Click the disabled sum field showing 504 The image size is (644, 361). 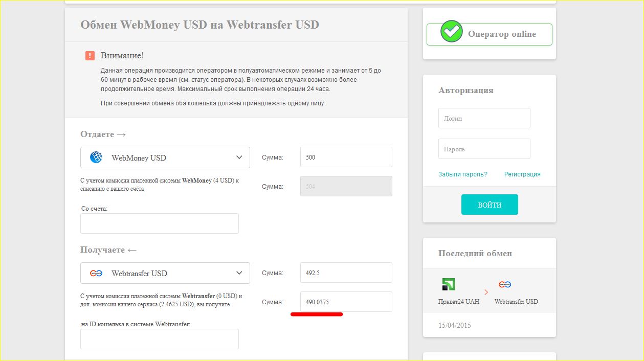[346, 186]
